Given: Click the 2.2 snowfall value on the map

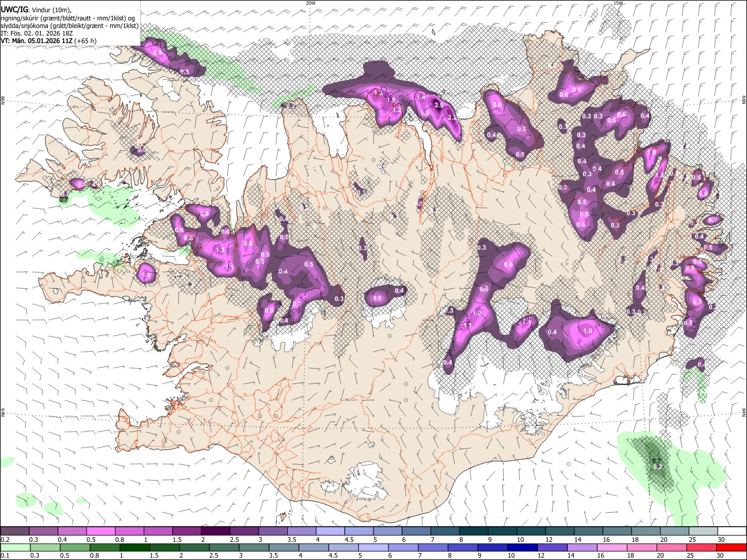Looking at the screenshot, I should point(452,117).
